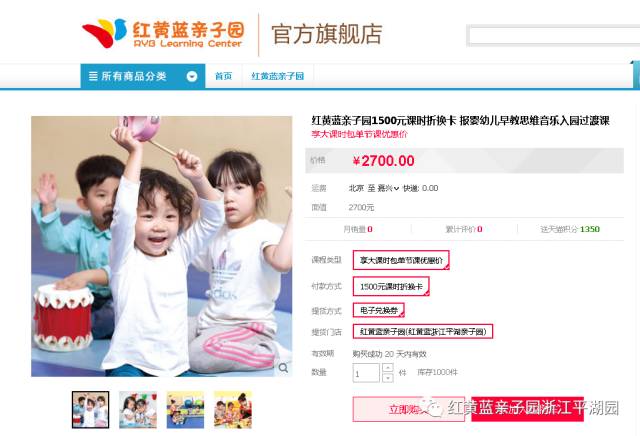Click the magnifier icon on product photo

283,368
